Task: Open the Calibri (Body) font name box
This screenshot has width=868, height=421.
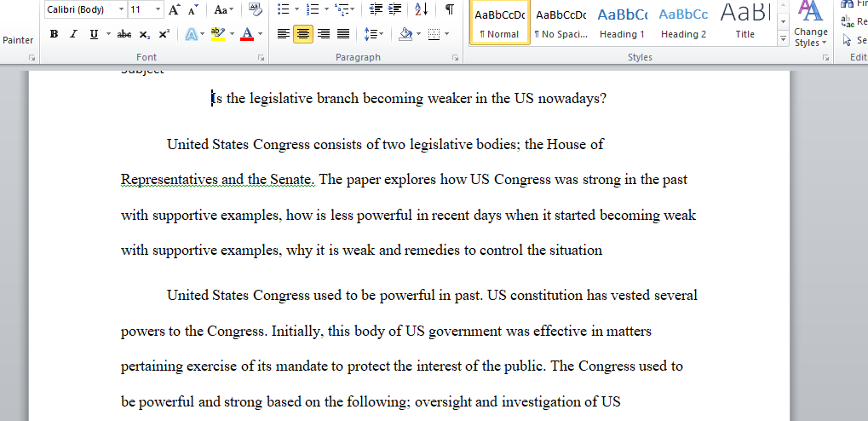Action: click(85, 9)
